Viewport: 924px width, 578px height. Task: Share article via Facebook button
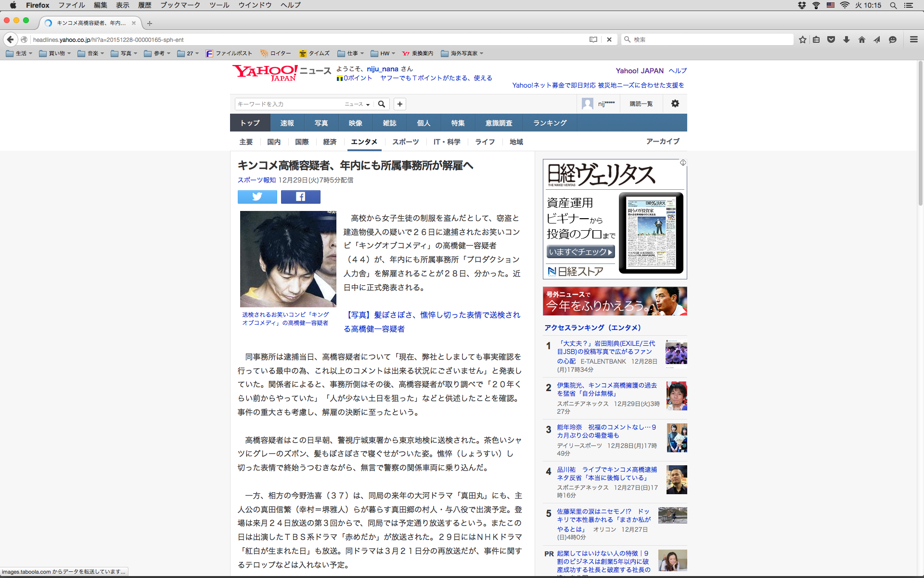tap(300, 197)
